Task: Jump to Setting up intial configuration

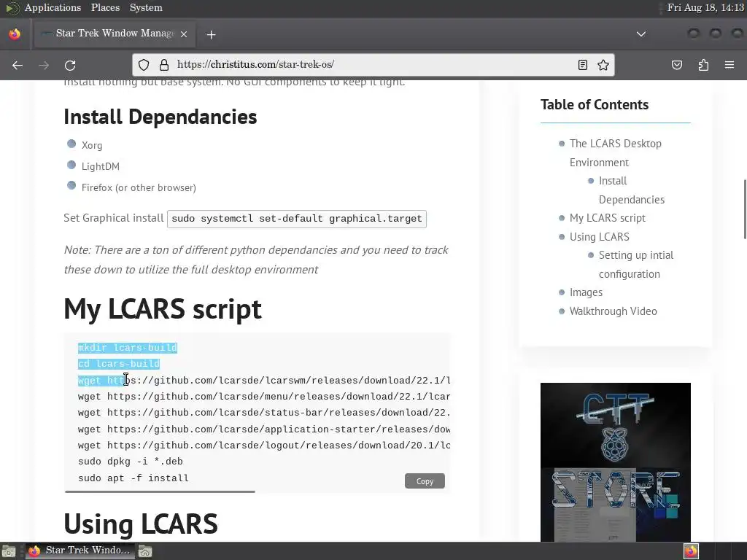Action: click(x=636, y=264)
